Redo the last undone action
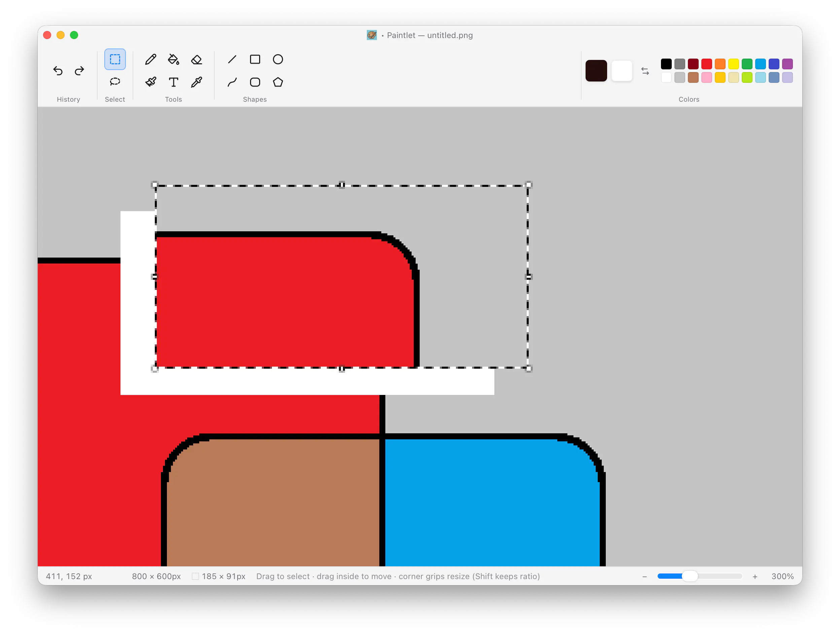The image size is (840, 635). pos(79,71)
